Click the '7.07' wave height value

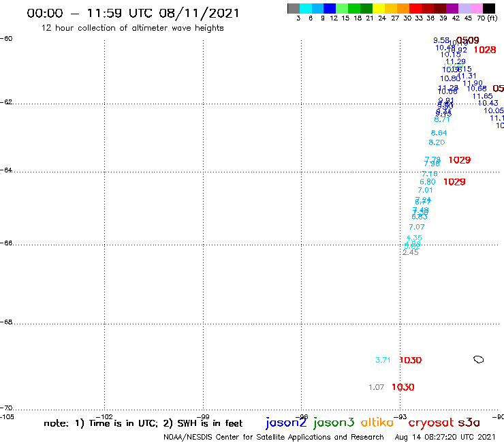tap(417, 227)
